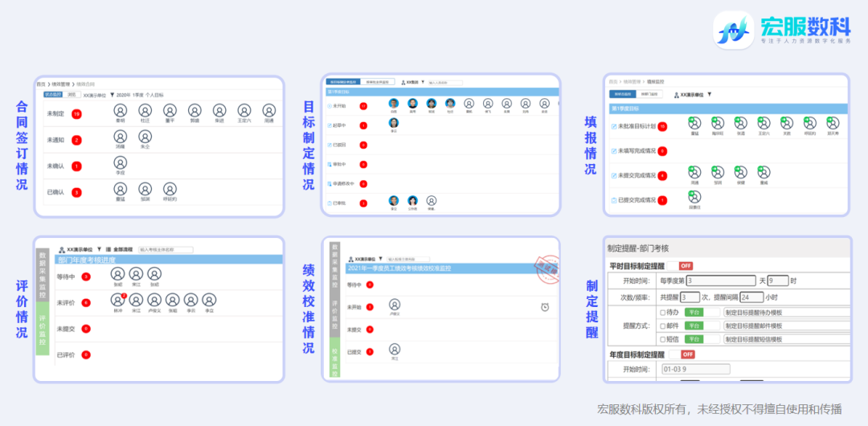Click 审批中 status icon in 目标制定 panel

point(330,165)
